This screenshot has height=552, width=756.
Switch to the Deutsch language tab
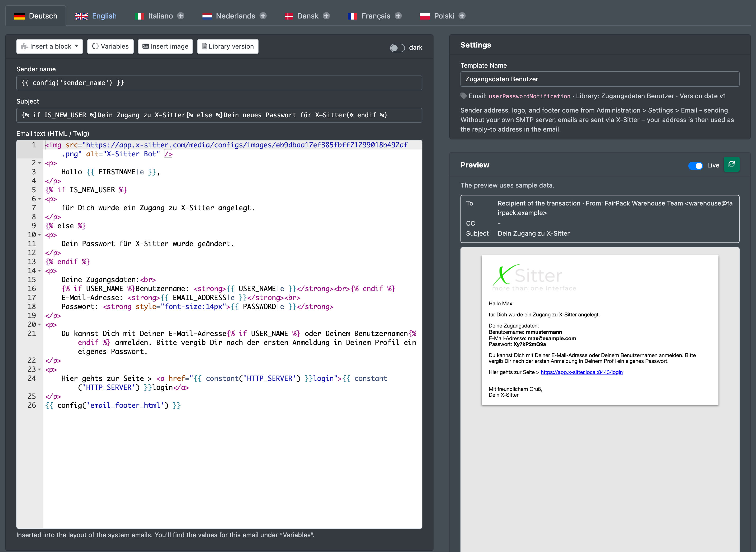pos(36,16)
